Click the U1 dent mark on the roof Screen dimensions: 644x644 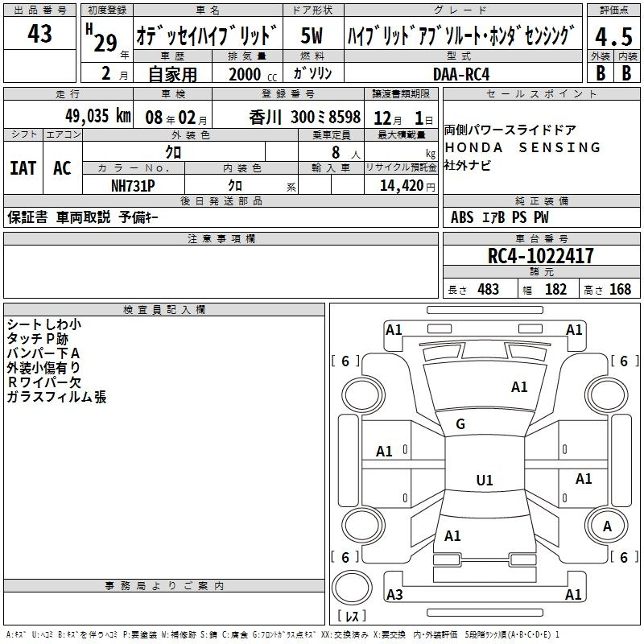[485, 481]
